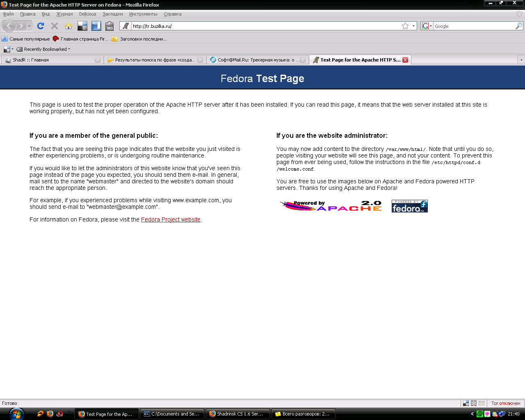The height and width of the screenshot is (420, 525).
Task: Open the back/forward history dropdown arrow
Action: pyautogui.click(x=29, y=26)
